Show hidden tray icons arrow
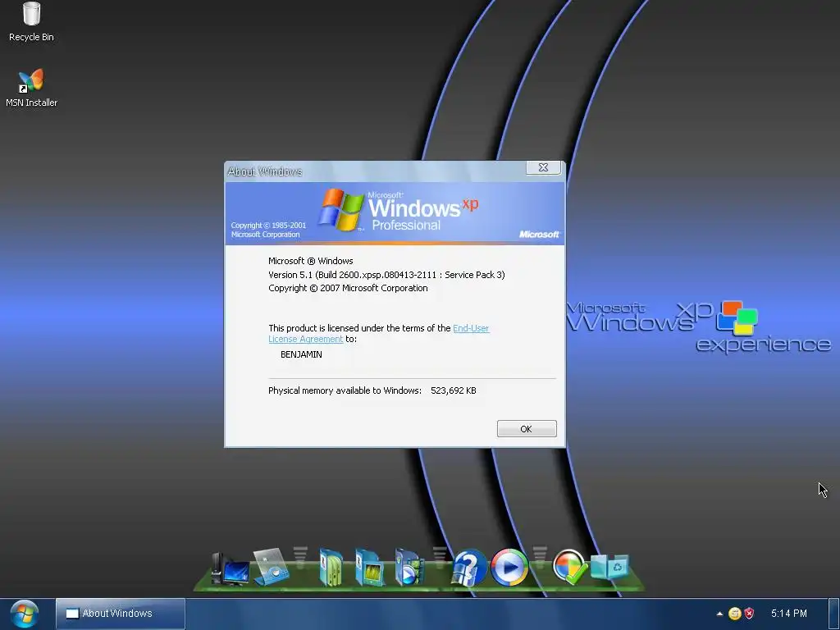The image size is (840, 630). pos(719,614)
